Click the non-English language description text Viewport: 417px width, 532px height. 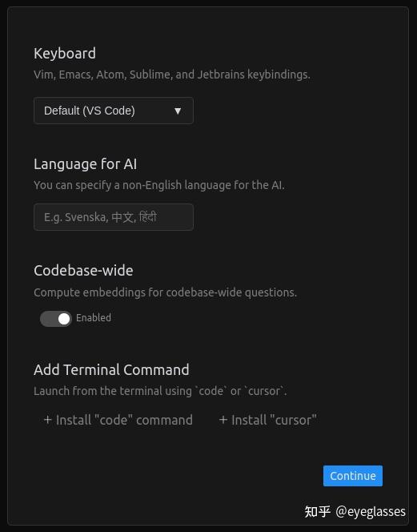159,185
